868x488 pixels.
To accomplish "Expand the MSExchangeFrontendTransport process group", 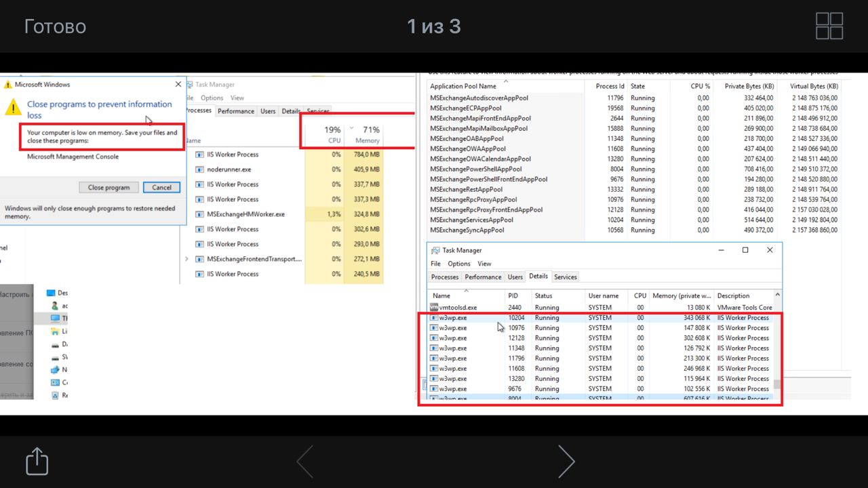I will pos(186,259).
